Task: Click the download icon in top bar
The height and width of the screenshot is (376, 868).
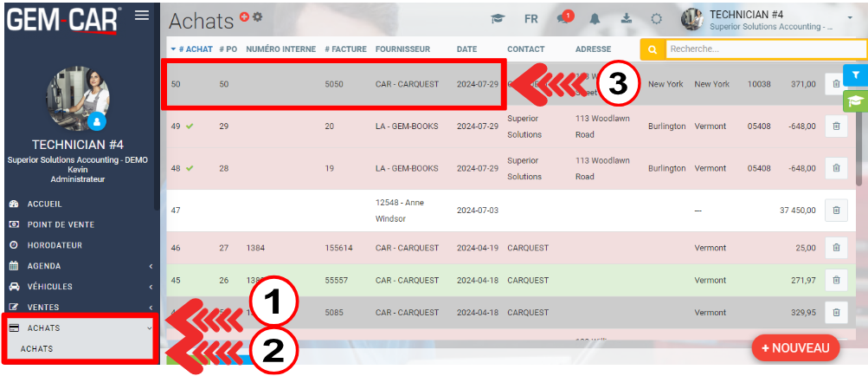Action: 627,19
